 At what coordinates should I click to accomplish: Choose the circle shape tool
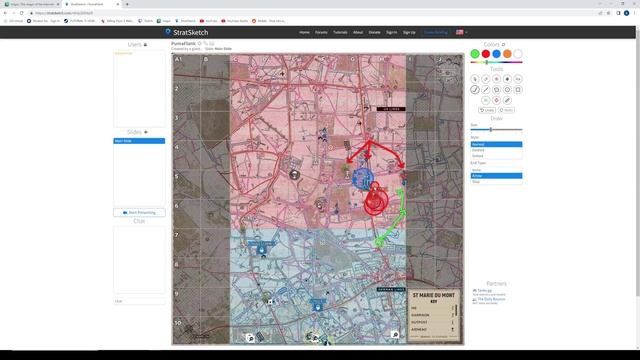tap(507, 90)
